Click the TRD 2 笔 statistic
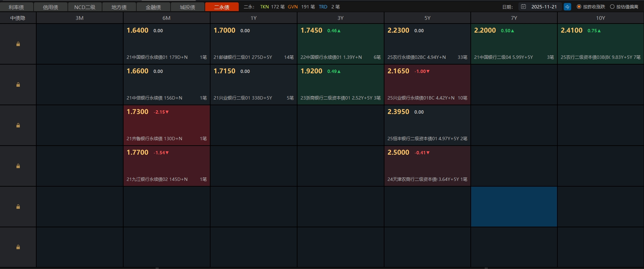This screenshot has width=644, height=269. pyautogui.click(x=329, y=7)
